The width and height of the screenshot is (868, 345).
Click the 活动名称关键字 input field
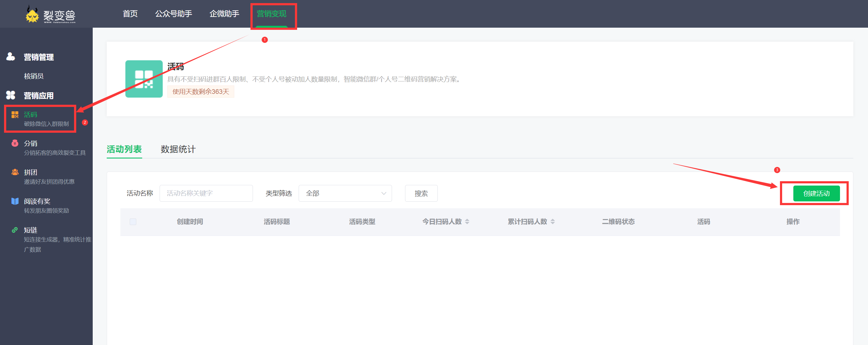pyautogui.click(x=206, y=193)
